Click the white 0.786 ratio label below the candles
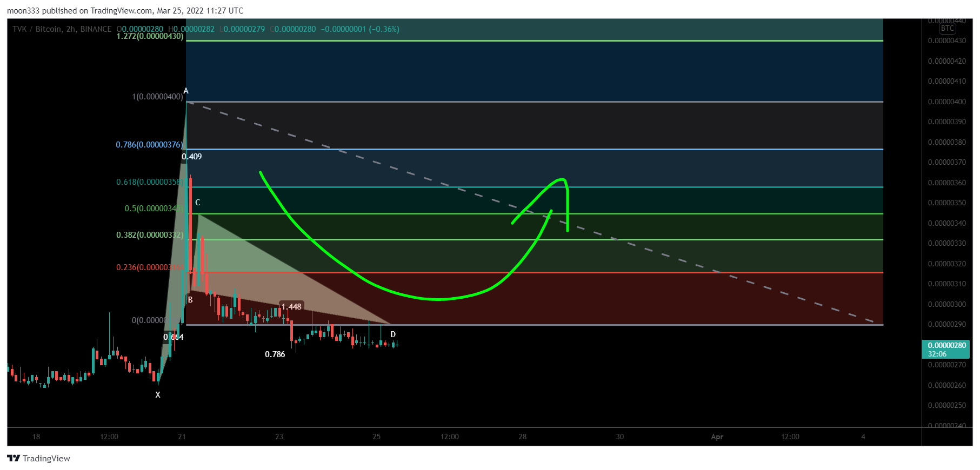The width and height of the screenshot is (980, 470). [275, 354]
